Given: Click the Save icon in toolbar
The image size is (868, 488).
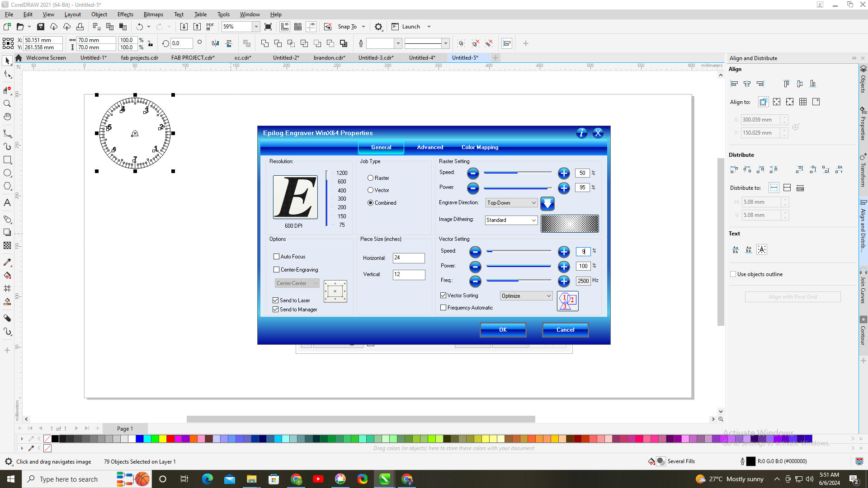Looking at the screenshot, I should [x=41, y=27].
